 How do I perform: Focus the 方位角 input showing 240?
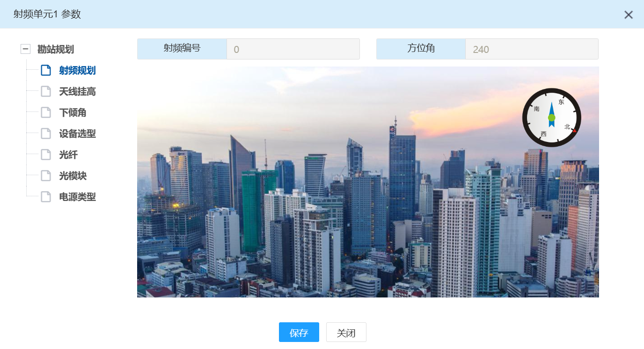point(532,49)
